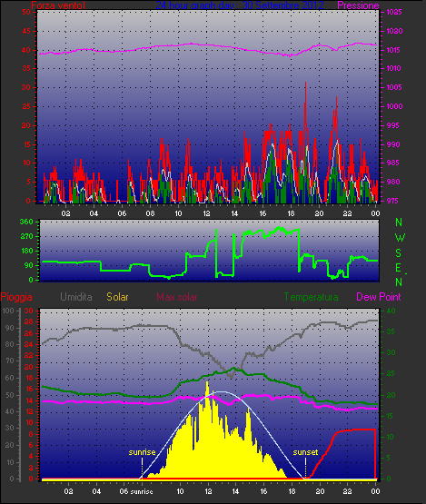The image size is (426, 504).
Task: Click the 'Solar' legend label
Action: click(x=117, y=297)
